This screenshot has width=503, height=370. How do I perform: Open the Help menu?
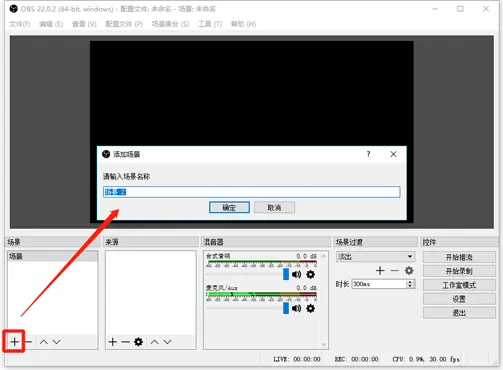point(243,24)
